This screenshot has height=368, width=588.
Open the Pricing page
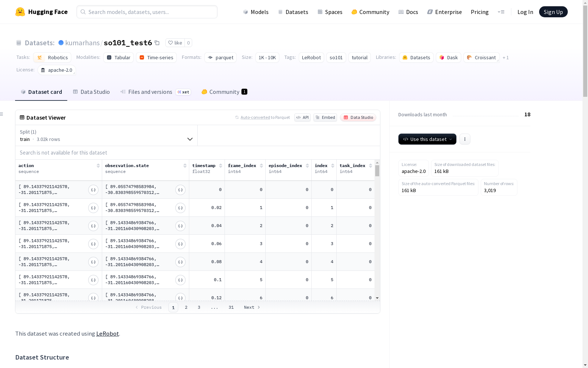coord(480,12)
